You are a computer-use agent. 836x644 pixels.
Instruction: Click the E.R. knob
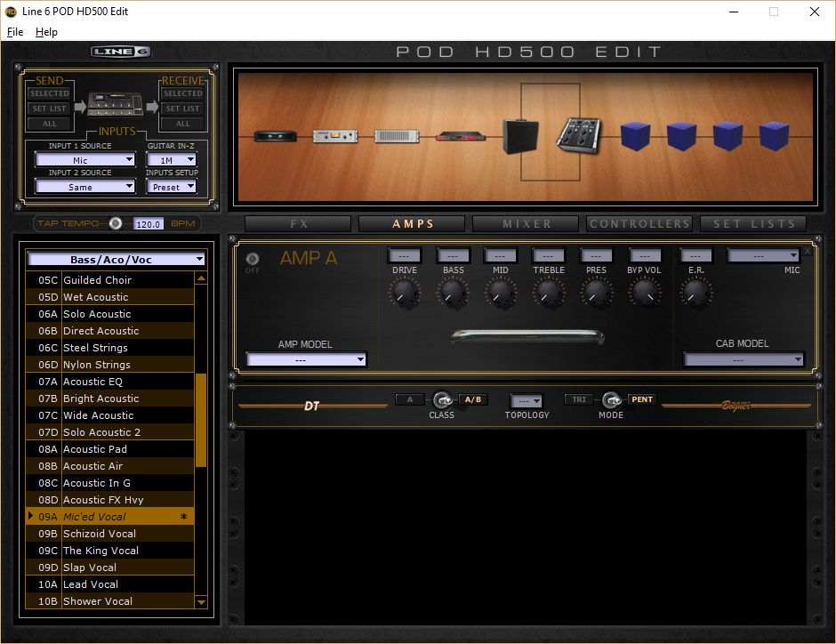(x=695, y=293)
